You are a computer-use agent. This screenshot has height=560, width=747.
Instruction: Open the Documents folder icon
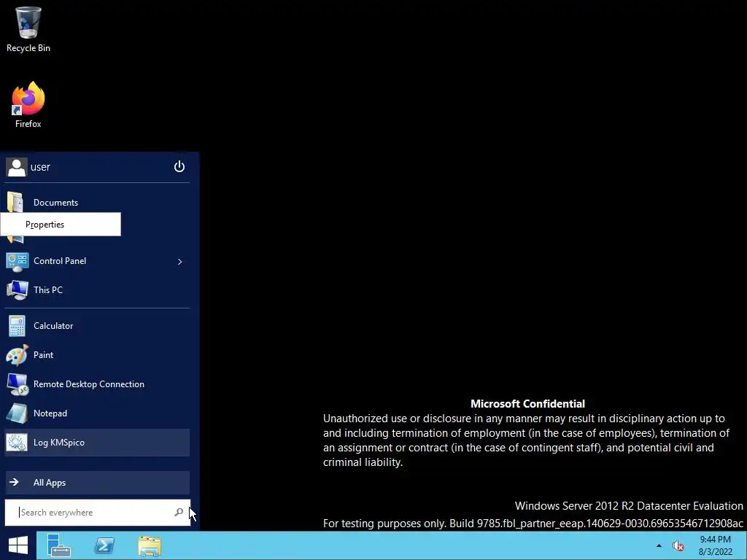[x=15, y=203]
